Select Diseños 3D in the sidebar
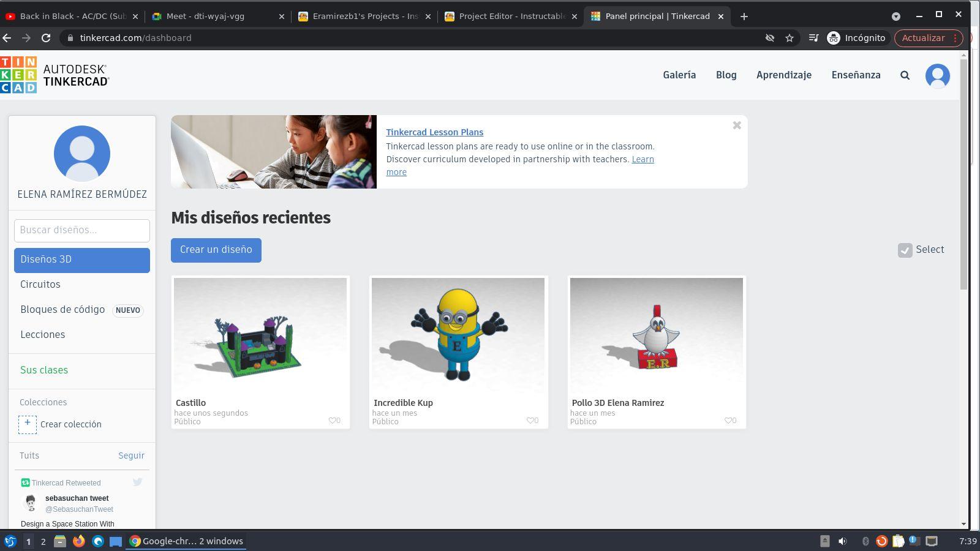 (82, 260)
